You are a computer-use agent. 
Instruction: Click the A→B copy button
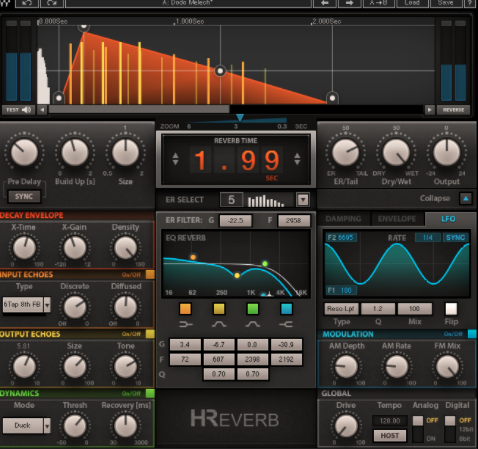[378, 3]
